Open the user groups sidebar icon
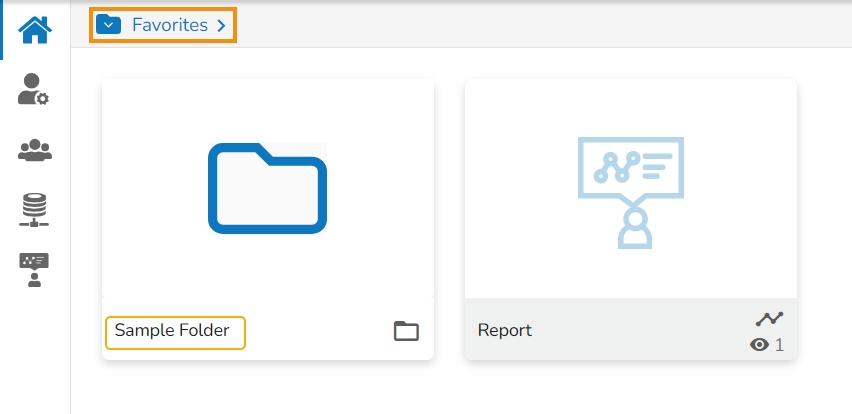The height and width of the screenshot is (414, 852). [x=35, y=150]
